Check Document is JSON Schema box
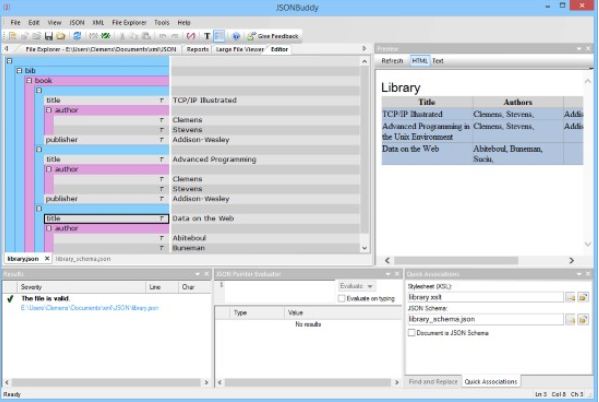The image size is (599, 402). click(411, 332)
